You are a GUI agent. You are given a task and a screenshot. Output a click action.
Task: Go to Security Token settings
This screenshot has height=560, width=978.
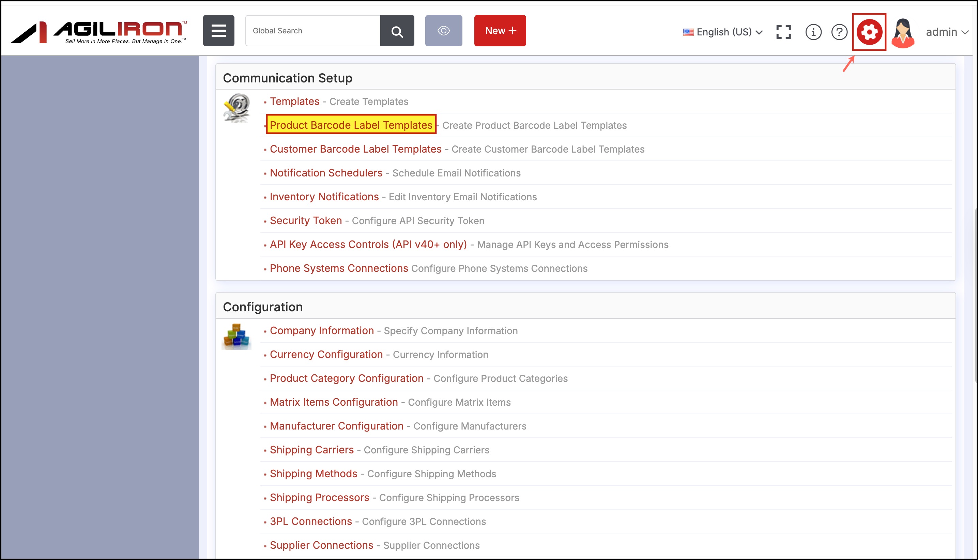pyautogui.click(x=305, y=220)
